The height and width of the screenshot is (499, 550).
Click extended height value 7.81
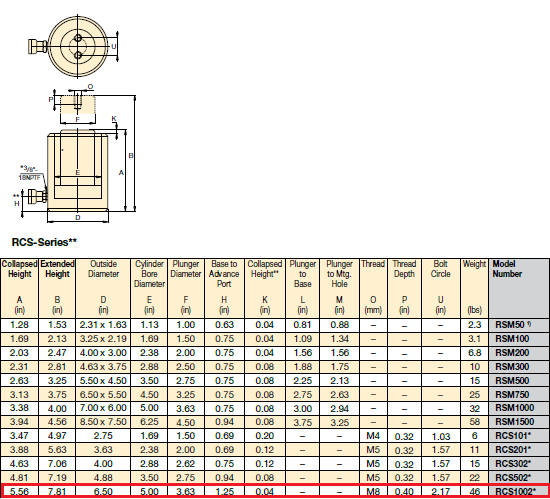pos(57,492)
